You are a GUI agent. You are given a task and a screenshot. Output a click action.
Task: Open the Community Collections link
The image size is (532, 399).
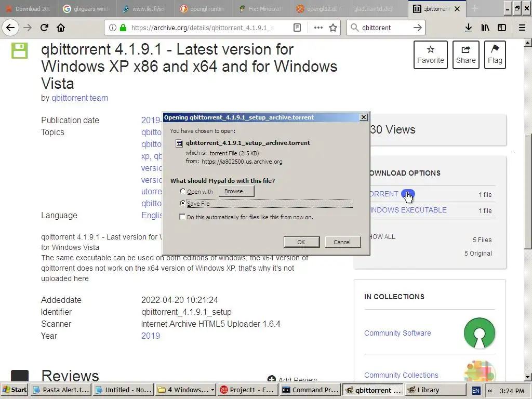point(402,375)
